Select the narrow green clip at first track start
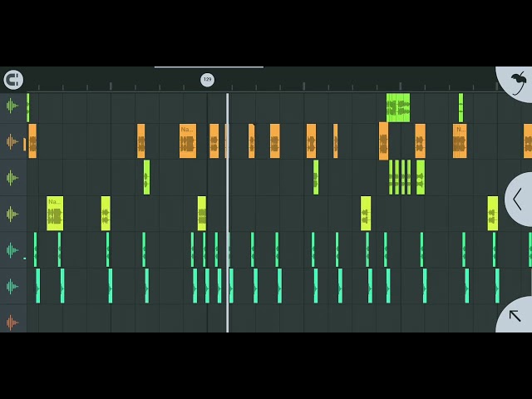532x399 pixels. coord(27,107)
